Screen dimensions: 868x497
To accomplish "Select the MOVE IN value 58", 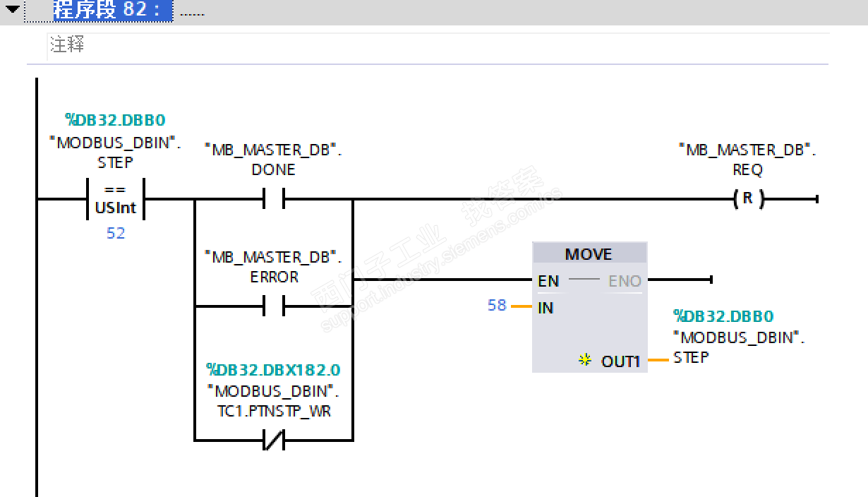I will point(497,305).
